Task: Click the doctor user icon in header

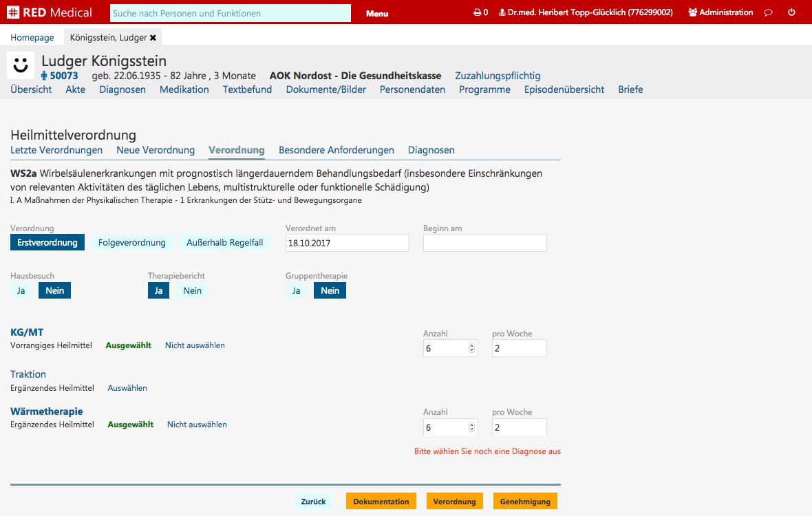Action: [x=502, y=12]
